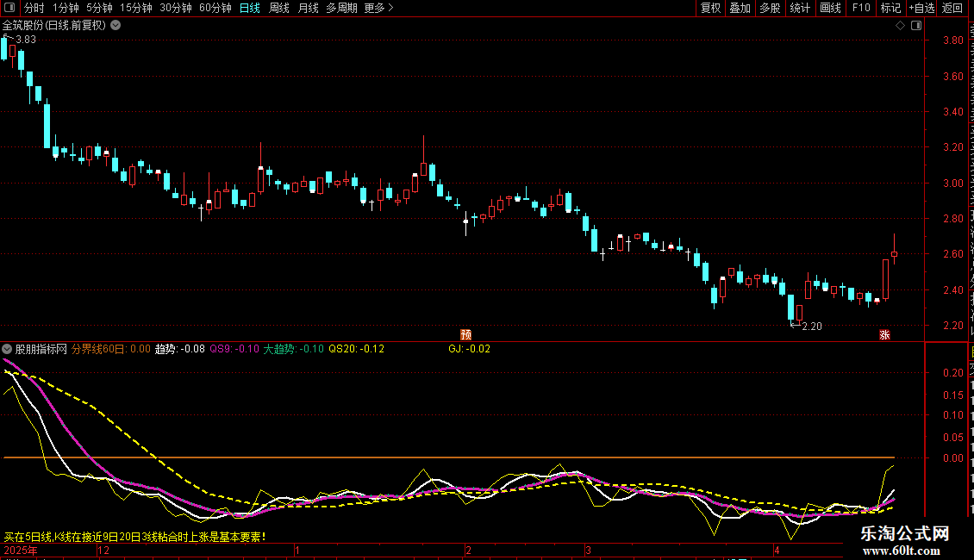Image resolution: width=974 pixels, height=560 pixels.
Task: Open the 多股 multi-stock view
Action: pyautogui.click(x=770, y=8)
